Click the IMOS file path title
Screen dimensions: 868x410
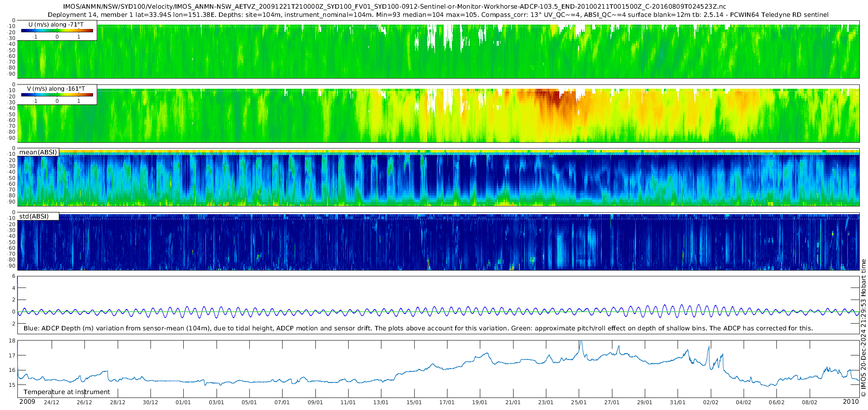coord(394,7)
